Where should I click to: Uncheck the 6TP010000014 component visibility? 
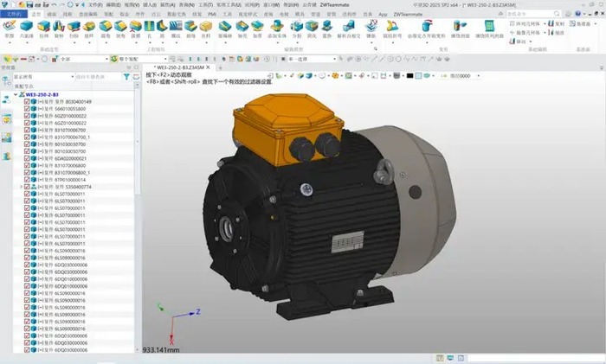pos(27,179)
